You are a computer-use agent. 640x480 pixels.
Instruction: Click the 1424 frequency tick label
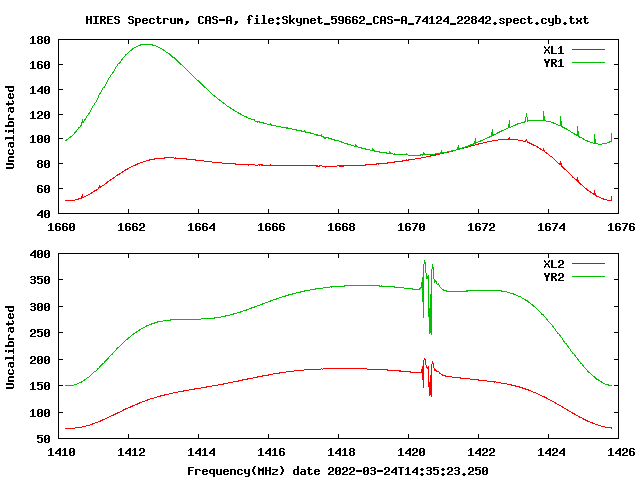click(551, 452)
